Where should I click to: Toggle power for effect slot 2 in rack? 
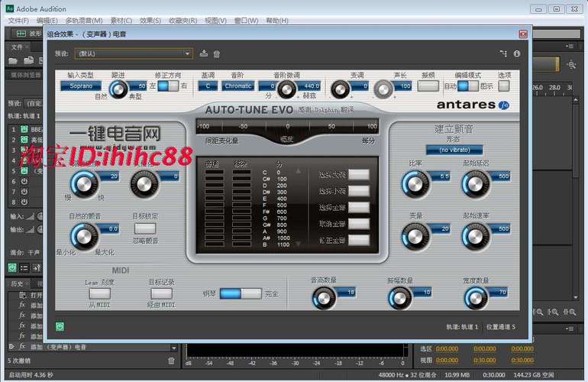point(24,140)
